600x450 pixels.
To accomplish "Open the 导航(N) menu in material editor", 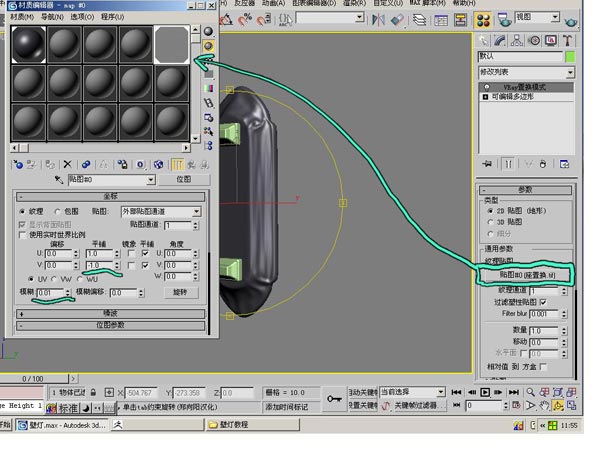I will (x=52, y=17).
